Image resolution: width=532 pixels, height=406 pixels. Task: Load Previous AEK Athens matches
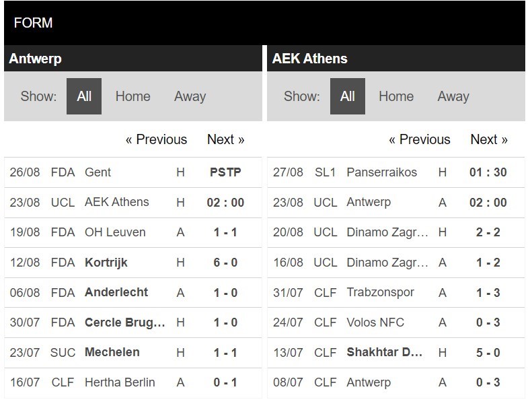[x=420, y=139]
